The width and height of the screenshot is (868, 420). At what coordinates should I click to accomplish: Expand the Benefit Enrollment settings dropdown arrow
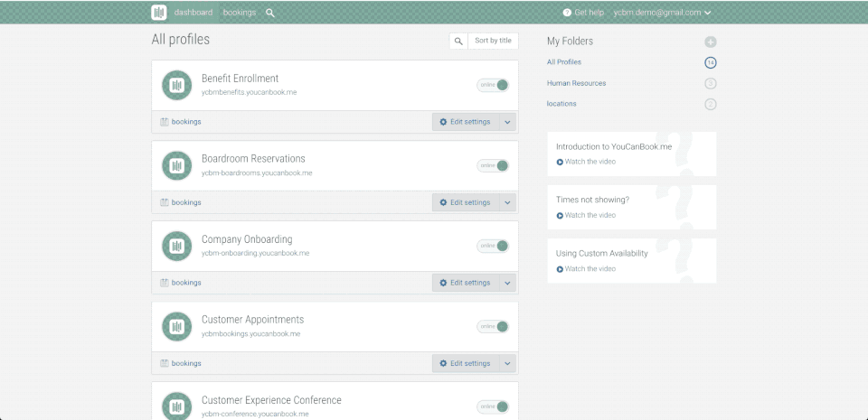[507, 122]
